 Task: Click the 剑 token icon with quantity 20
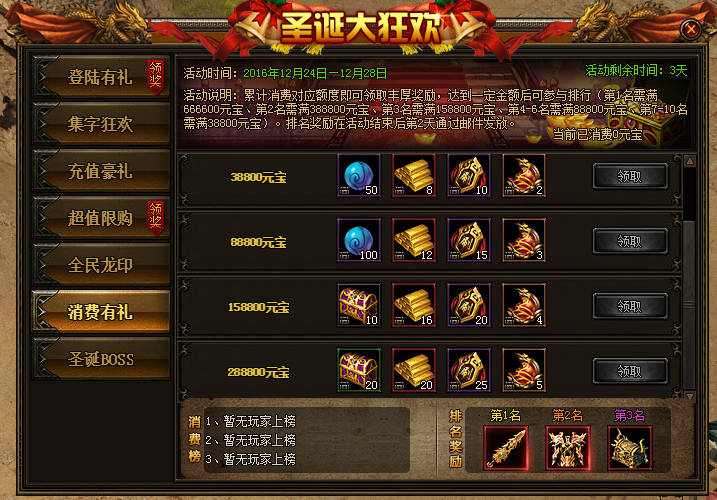469,306
